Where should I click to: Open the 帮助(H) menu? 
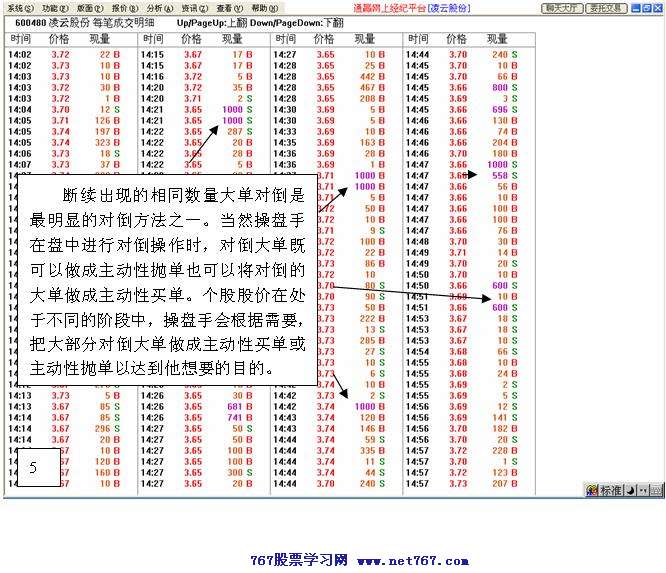(264, 7)
